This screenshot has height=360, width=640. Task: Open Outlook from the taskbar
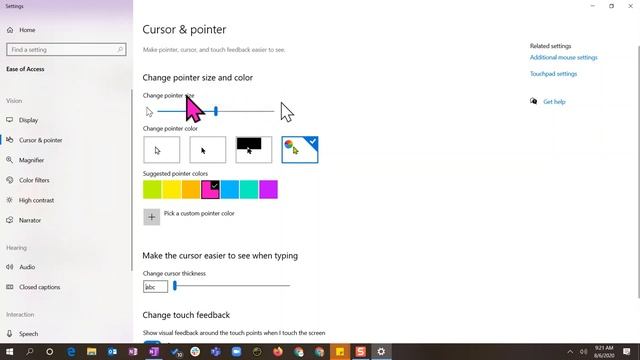click(x=112, y=352)
